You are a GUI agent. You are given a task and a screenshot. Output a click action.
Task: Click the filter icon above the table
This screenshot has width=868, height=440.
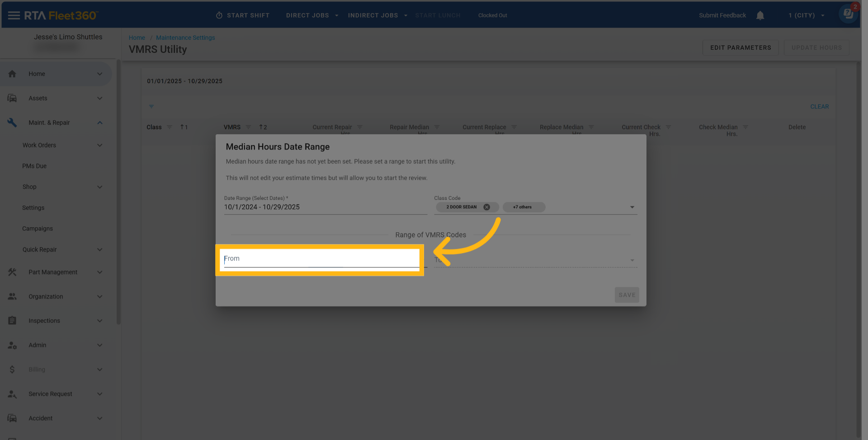[151, 107]
